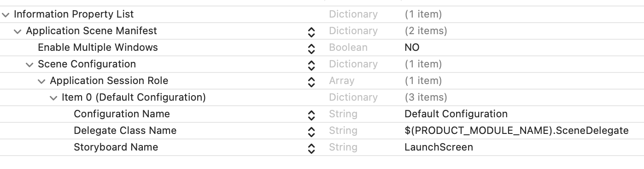Open key stepper for Delegate Class Name

pos(311,131)
